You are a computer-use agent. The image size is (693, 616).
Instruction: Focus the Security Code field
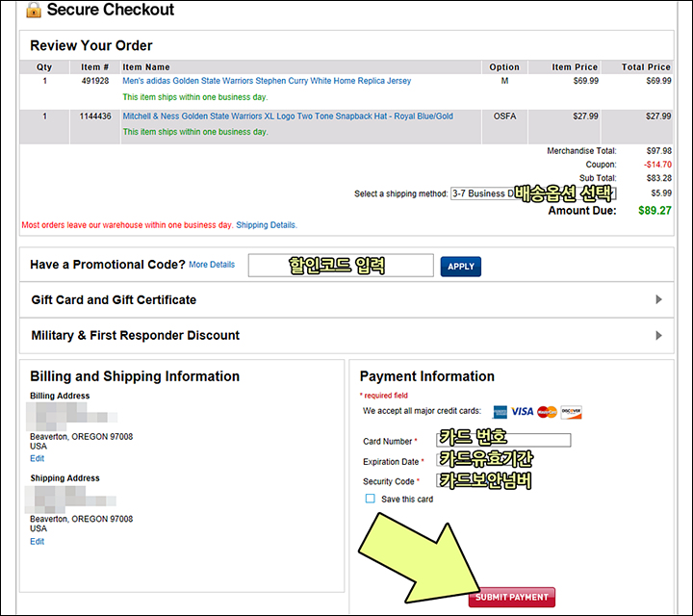pyautogui.click(x=484, y=480)
